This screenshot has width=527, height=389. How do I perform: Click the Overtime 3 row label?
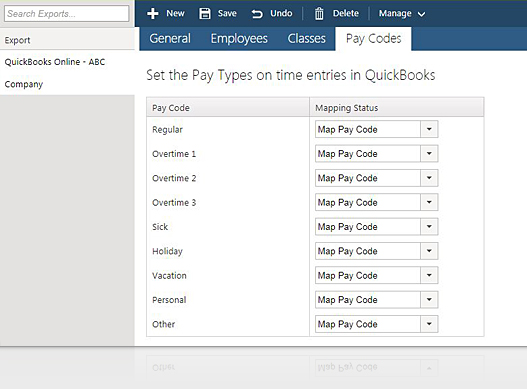click(174, 203)
